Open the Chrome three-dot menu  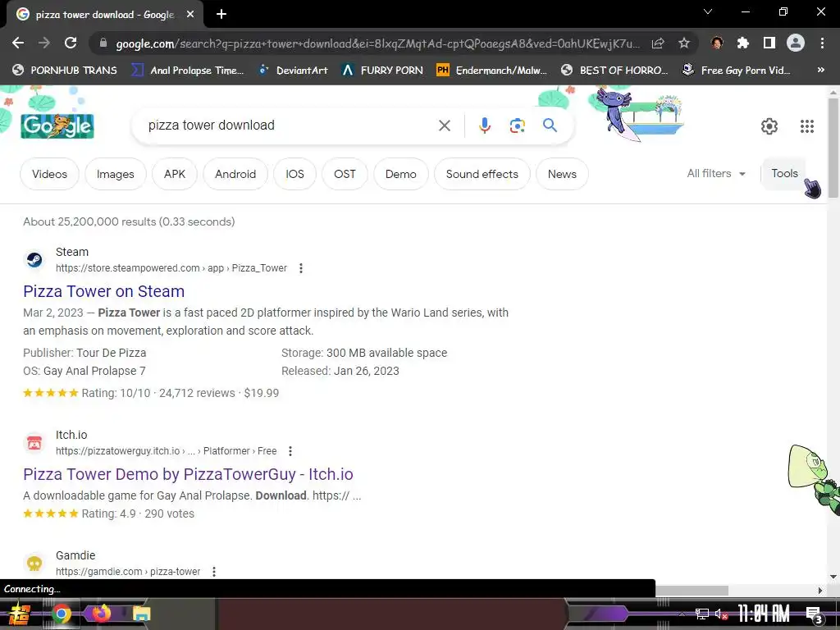tap(822, 43)
